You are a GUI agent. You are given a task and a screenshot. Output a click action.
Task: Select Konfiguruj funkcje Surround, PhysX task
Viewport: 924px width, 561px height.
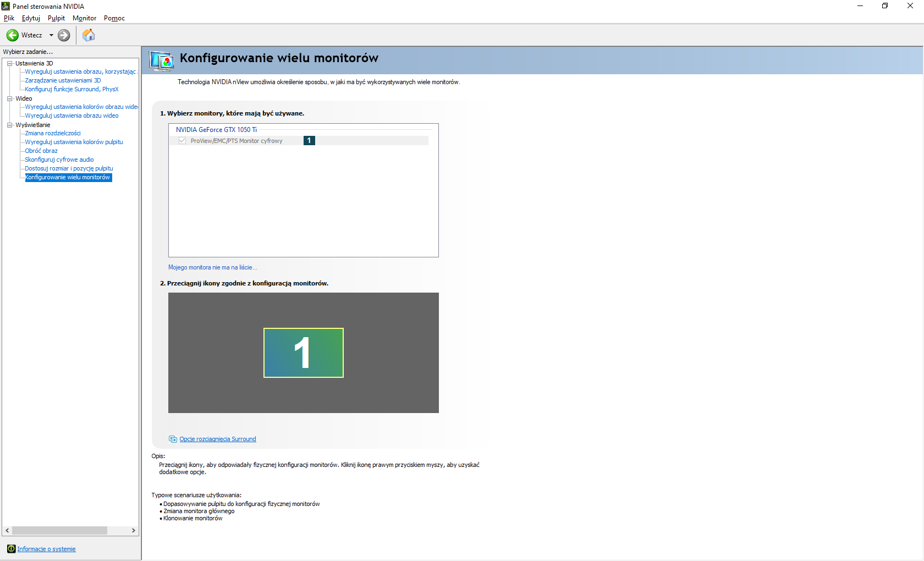[71, 89]
